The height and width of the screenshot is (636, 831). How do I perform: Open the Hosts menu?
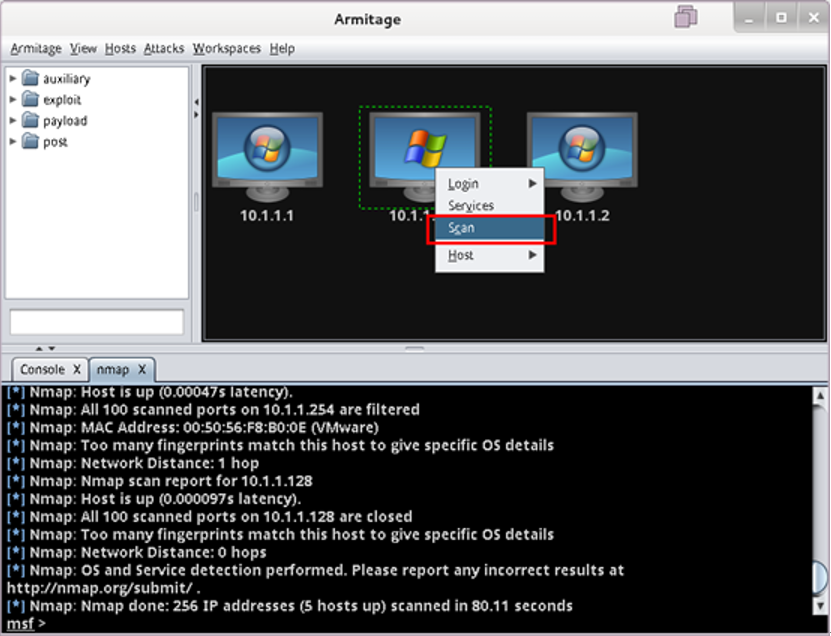click(x=120, y=49)
